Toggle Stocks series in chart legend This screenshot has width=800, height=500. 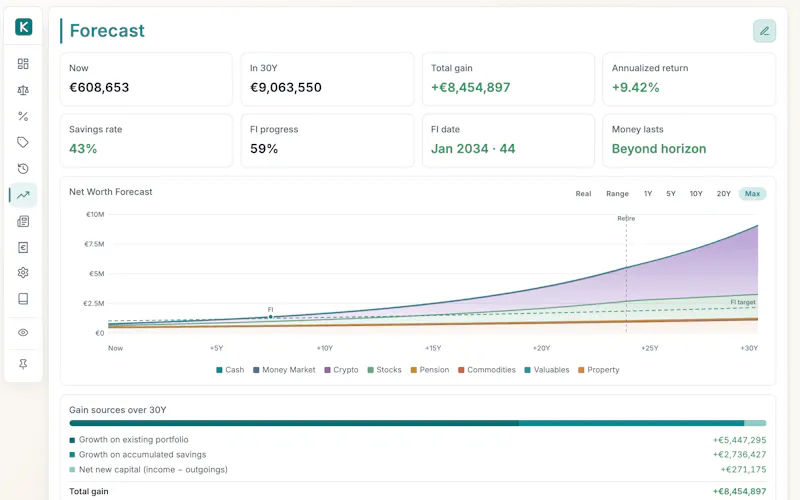pyautogui.click(x=384, y=370)
